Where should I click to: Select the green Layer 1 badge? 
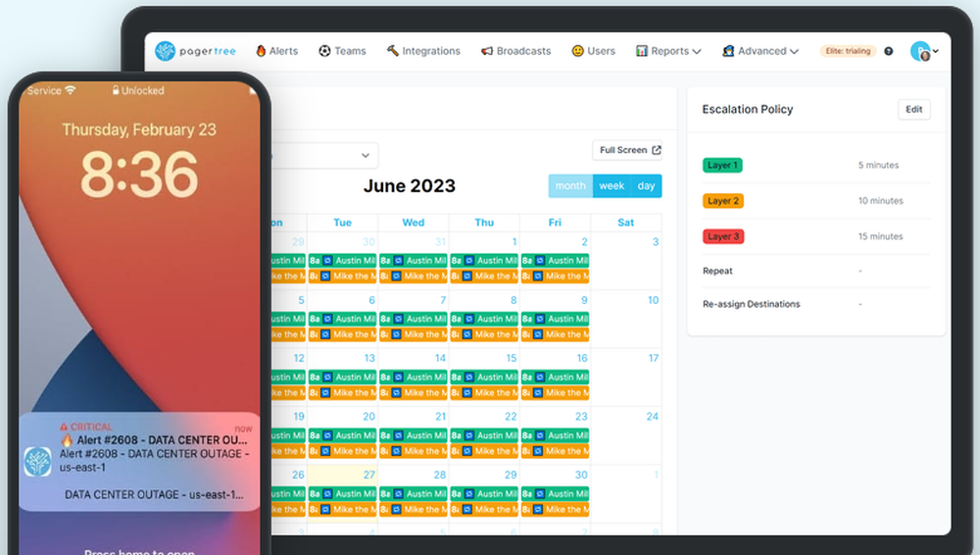(722, 165)
